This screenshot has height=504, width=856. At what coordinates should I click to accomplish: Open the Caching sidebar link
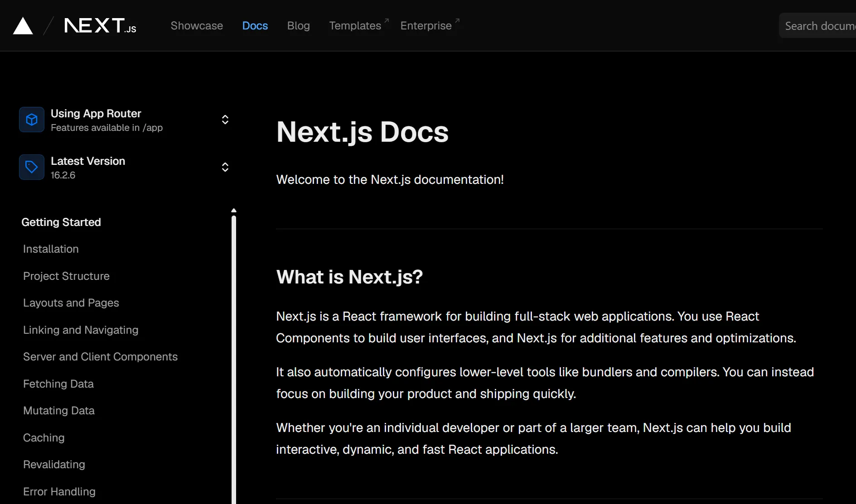tap(44, 438)
